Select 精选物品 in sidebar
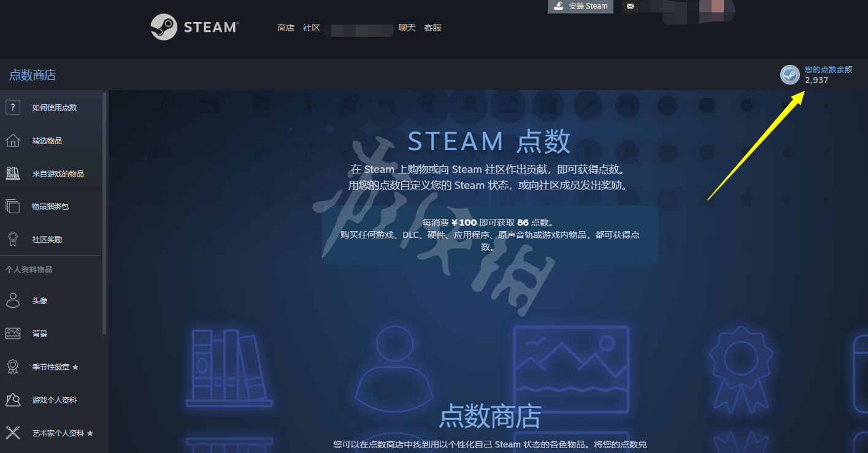This screenshot has width=868, height=453. 47,140
